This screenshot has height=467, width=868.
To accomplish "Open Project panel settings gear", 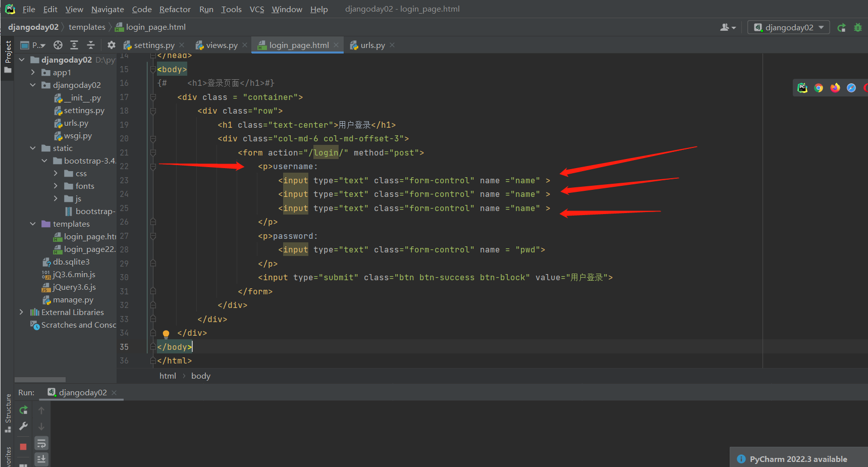I will click(112, 45).
